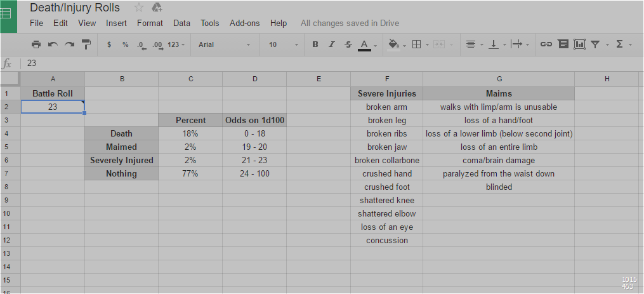Select the 'Odds on 1d100' header cell
644x294 pixels.
click(x=254, y=121)
